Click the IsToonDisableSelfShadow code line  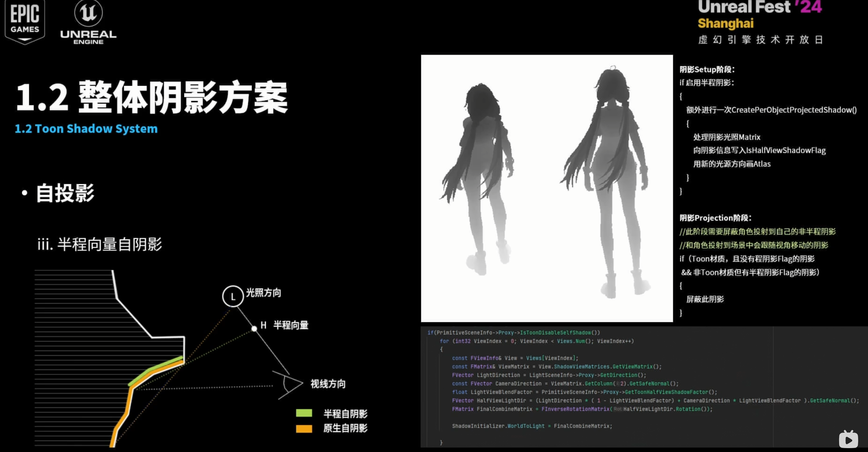(514, 333)
